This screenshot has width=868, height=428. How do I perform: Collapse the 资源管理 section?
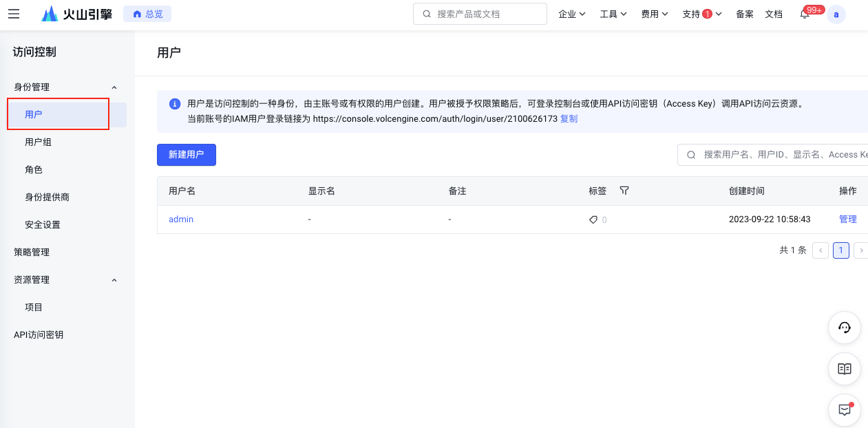pos(114,280)
